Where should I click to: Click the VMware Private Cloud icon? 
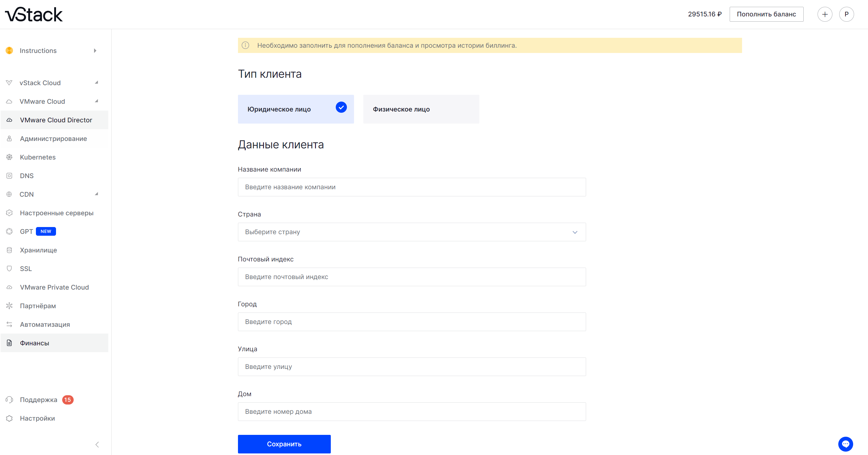click(9, 287)
